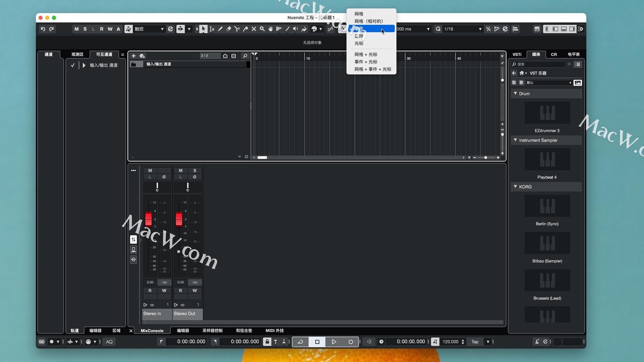Toggle the punch lock icon in transport
The image size is (644, 362).
click(267, 342)
